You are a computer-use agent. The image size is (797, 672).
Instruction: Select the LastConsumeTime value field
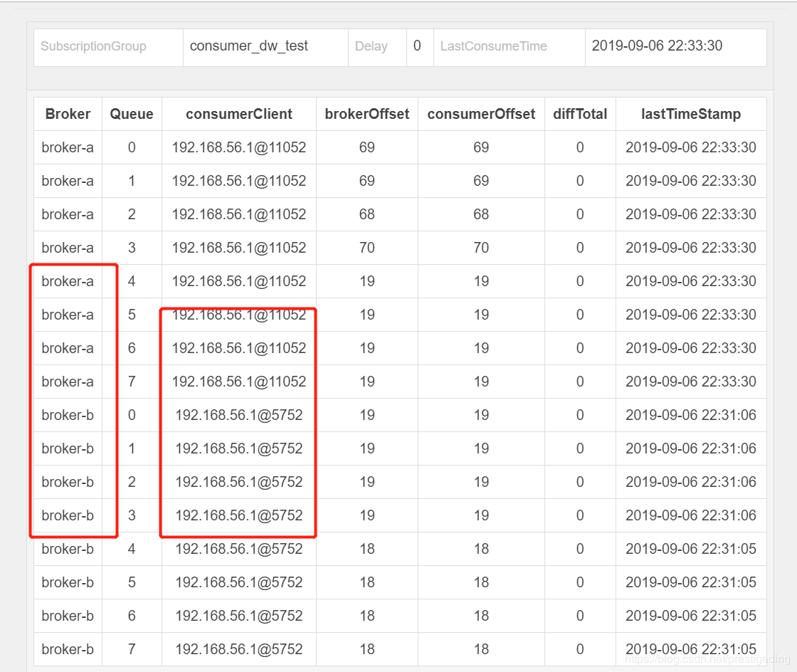tap(657, 46)
